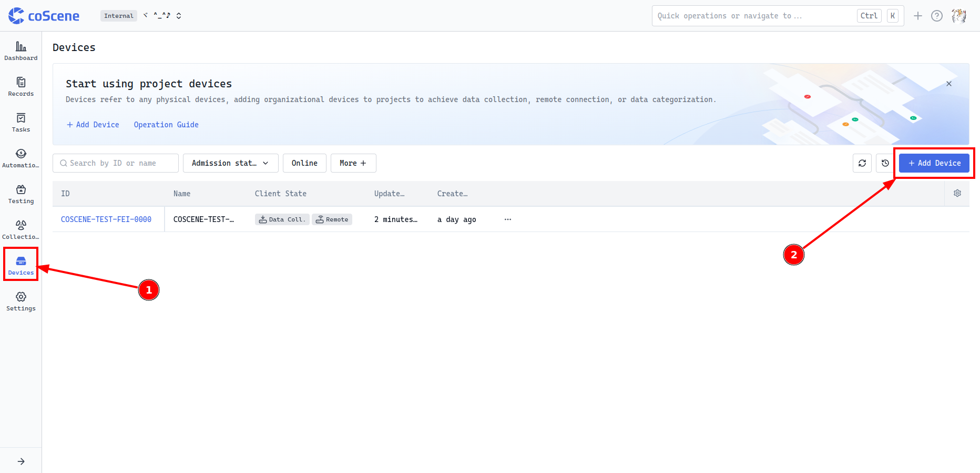
Task: Click the banner's Add Device link
Action: 93,125
